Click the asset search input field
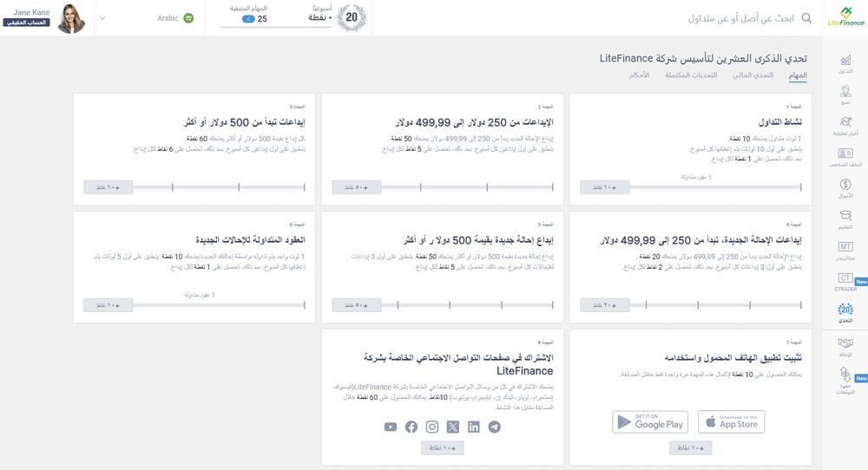This screenshot has width=868, height=470. pyautogui.click(x=740, y=18)
